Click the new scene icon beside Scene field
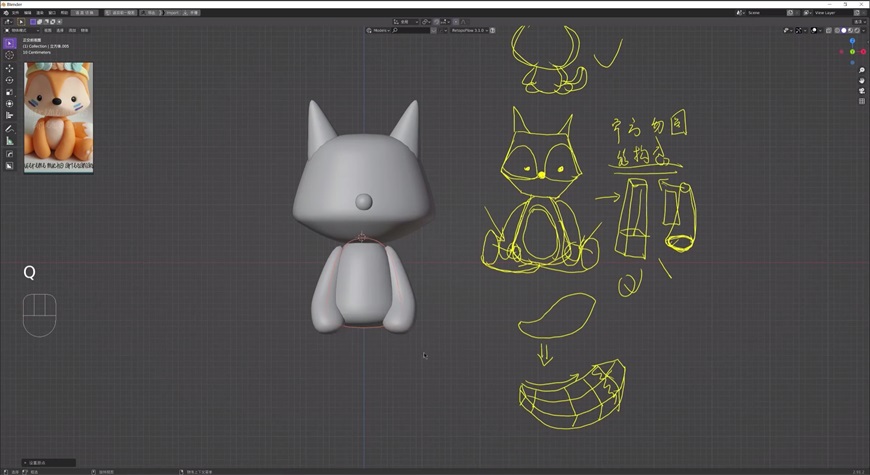870x475 pixels. [x=791, y=13]
